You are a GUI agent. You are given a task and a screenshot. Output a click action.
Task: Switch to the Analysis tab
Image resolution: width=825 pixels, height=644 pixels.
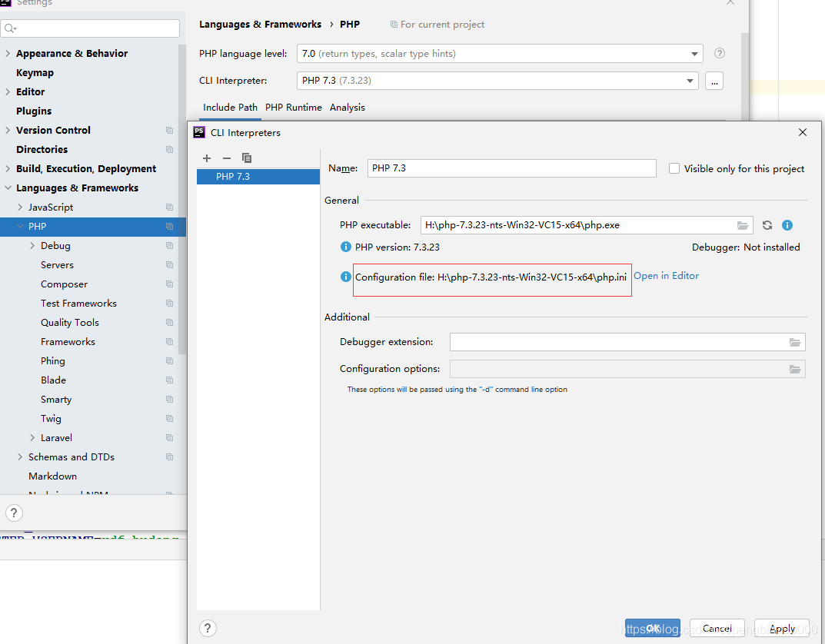click(347, 108)
